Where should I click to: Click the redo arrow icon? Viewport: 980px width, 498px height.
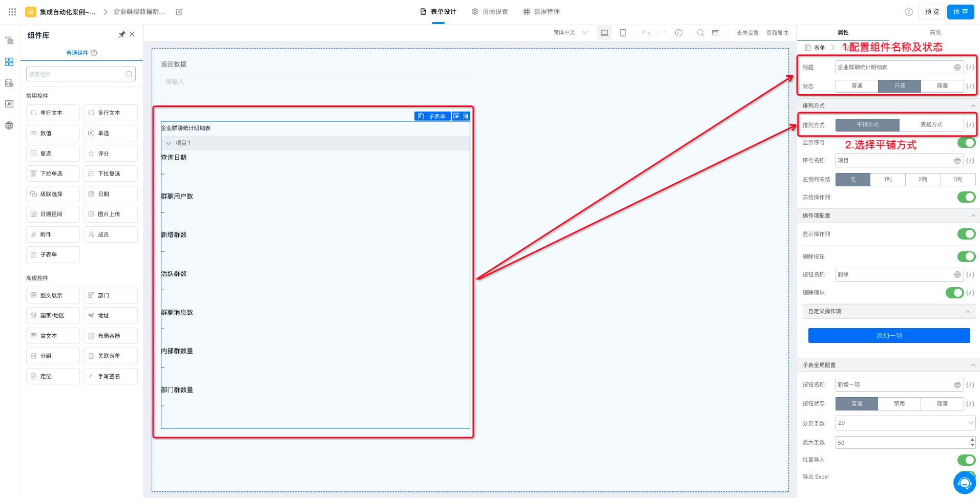coord(662,33)
